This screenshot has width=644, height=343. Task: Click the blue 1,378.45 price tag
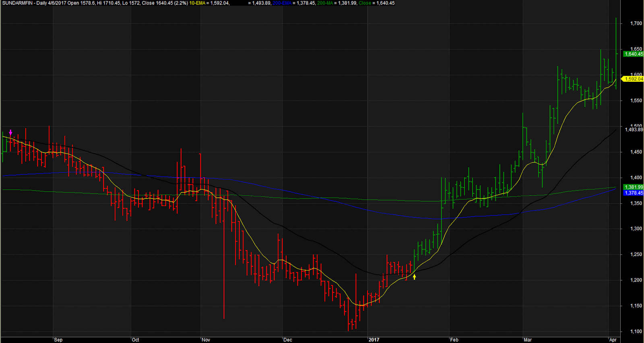click(x=634, y=193)
